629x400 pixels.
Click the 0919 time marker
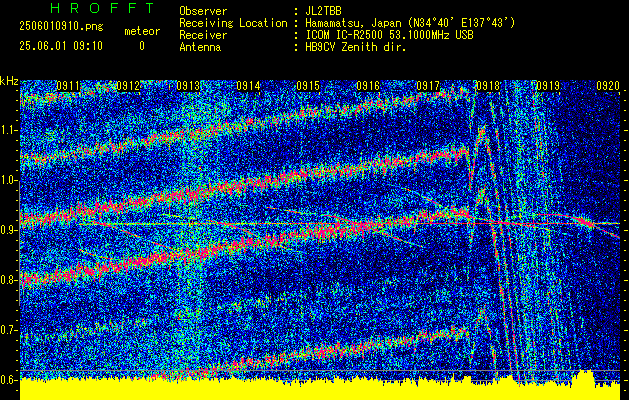pos(548,85)
